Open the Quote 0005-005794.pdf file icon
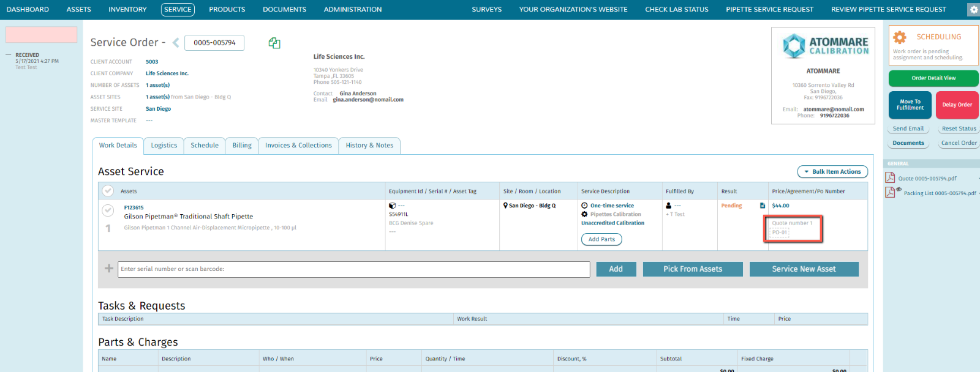This screenshot has height=372, width=980. pos(890,177)
